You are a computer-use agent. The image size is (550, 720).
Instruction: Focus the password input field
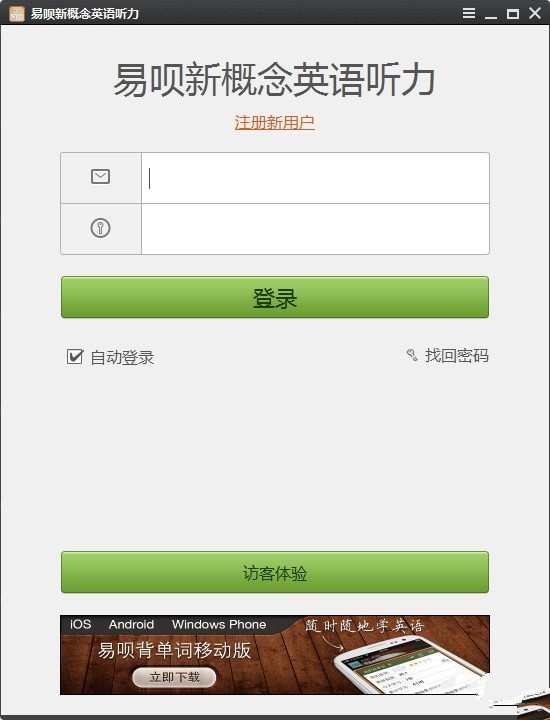(x=315, y=229)
